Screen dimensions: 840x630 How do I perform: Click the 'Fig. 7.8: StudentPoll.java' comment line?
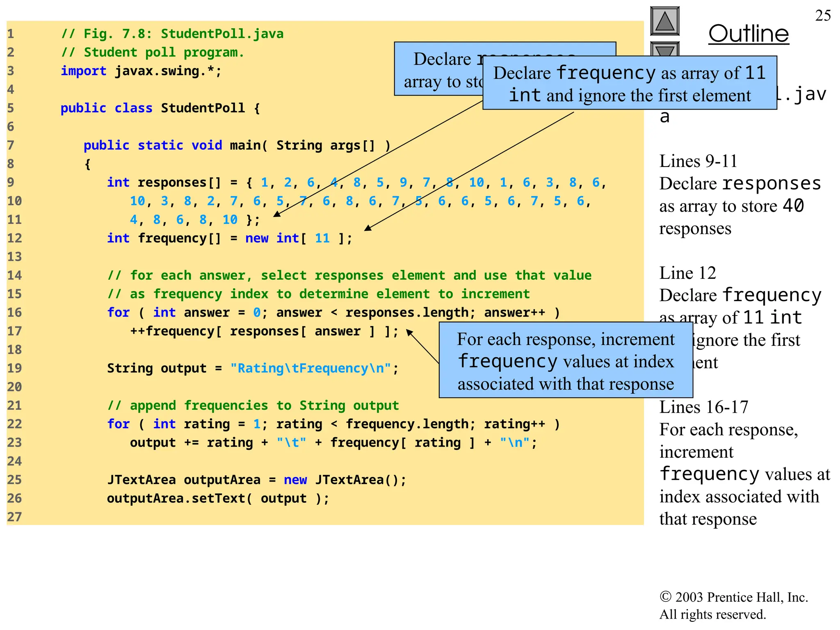[x=172, y=34]
